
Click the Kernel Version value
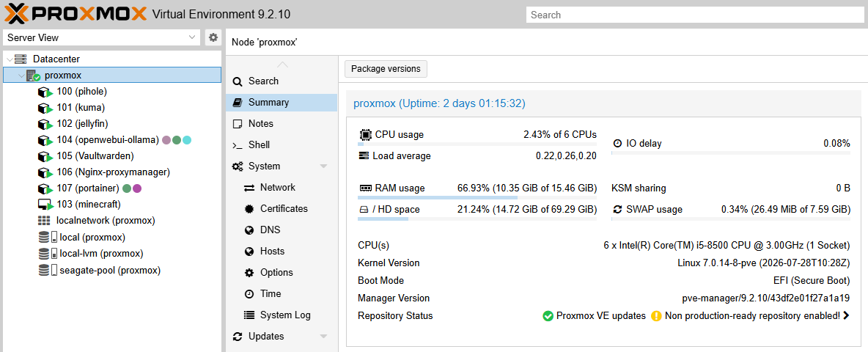pyautogui.click(x=763, y=263)
